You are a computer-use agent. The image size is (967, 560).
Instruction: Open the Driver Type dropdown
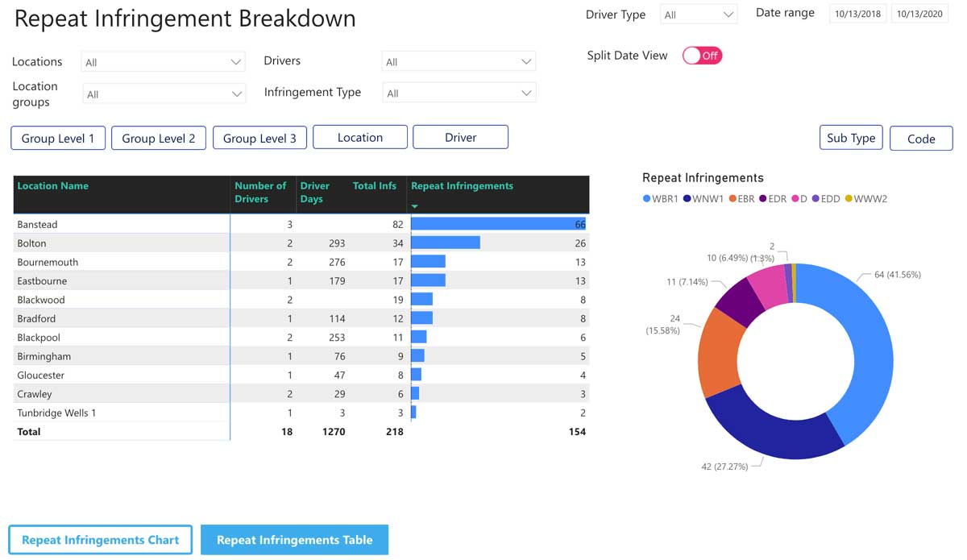[x=699, y=15]
